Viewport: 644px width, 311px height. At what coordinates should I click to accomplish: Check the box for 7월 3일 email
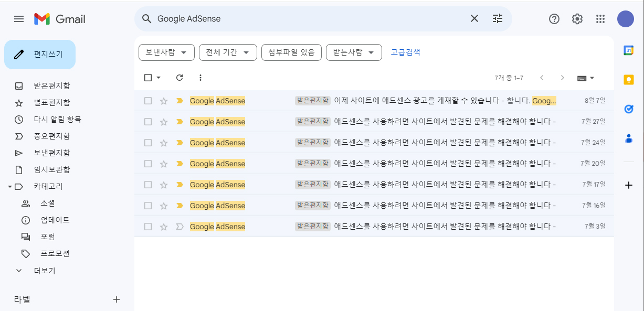coord(148,227)
